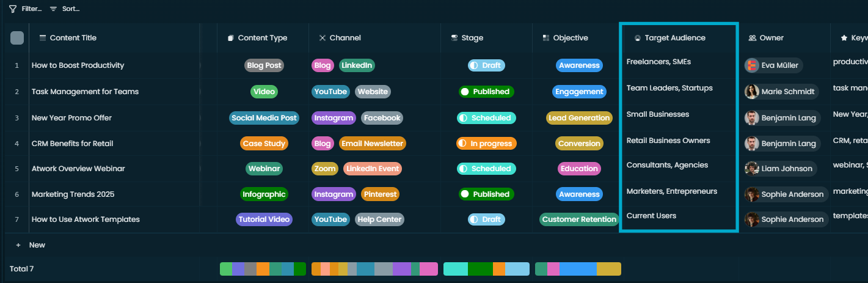Click the Channel summary color bar
Image resolution: width=868 pixels, height=283 pixels.
click(x=374, y=269)
